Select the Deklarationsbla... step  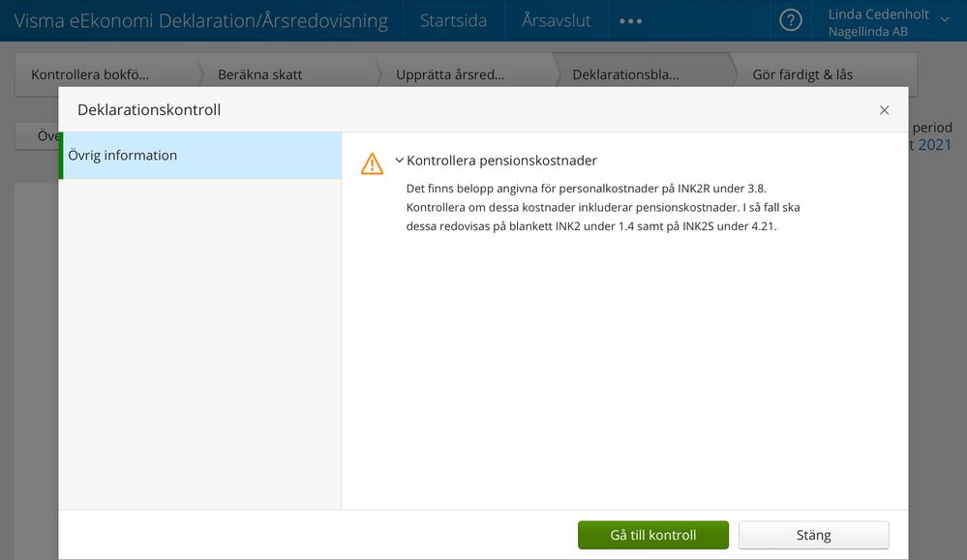click(625, 74)
